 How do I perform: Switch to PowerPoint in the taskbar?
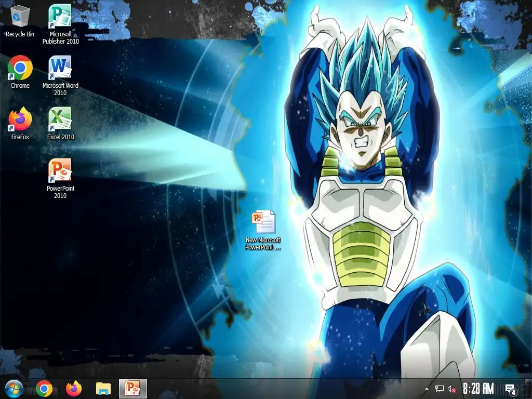[133, 389]
